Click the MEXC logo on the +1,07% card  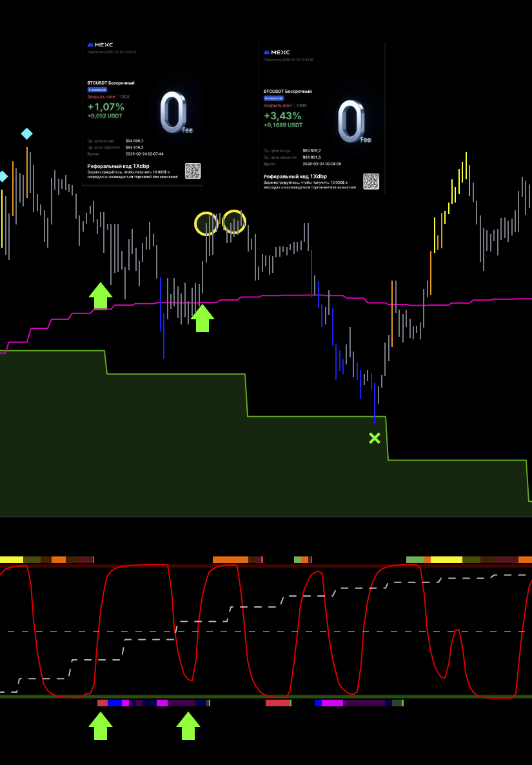99,45
